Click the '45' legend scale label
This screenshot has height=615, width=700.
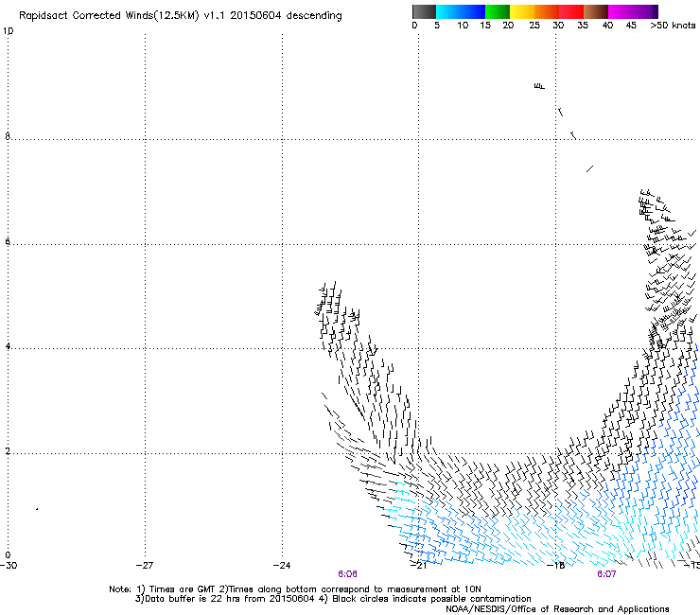pos(631,26)
